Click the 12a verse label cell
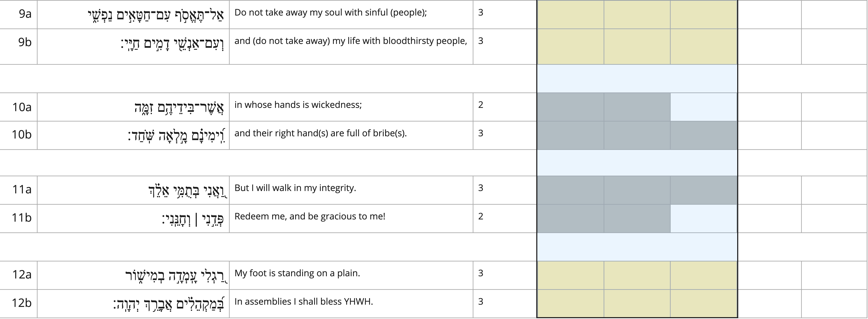Image resolution: width=868 pixels, height=319 pixels. 19,275
